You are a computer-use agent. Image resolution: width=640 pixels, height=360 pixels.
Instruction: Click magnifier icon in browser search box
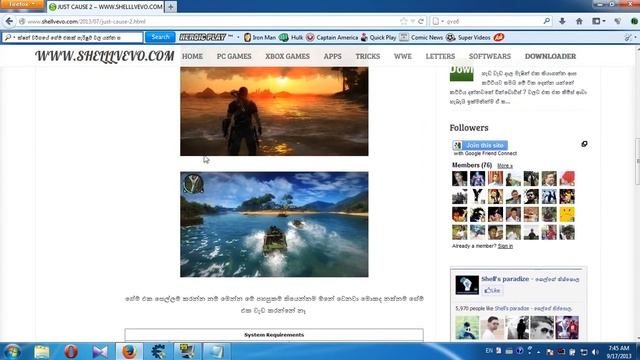click(547, 21)
